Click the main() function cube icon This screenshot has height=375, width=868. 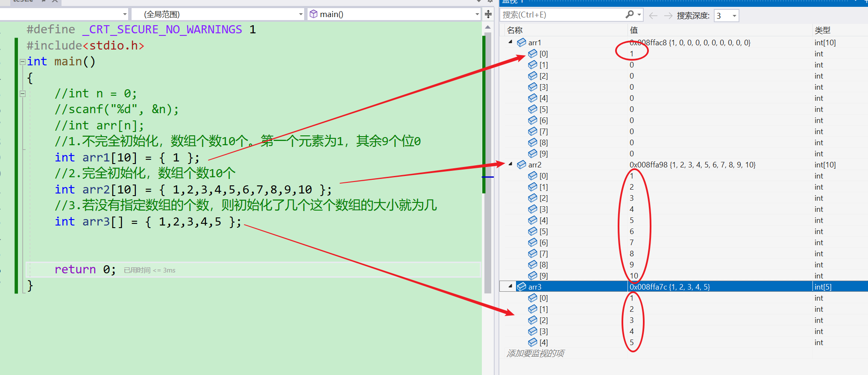point(314,14)
